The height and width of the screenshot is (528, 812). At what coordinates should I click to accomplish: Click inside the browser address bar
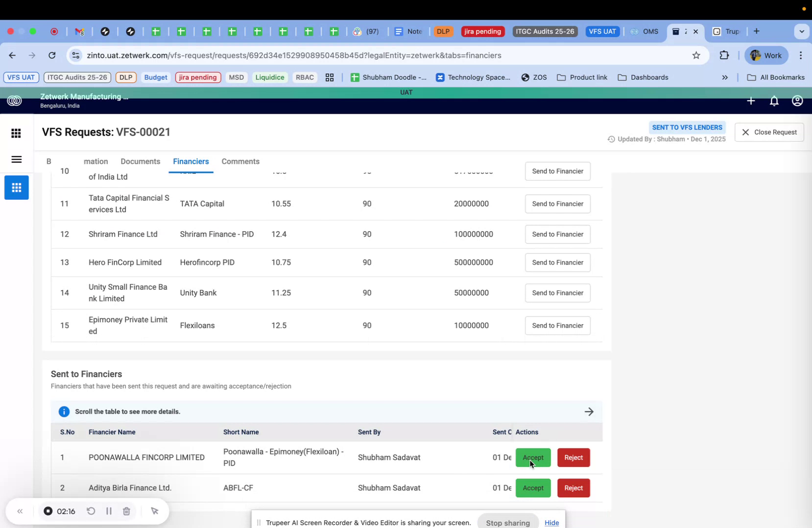[x=294, y=55]
